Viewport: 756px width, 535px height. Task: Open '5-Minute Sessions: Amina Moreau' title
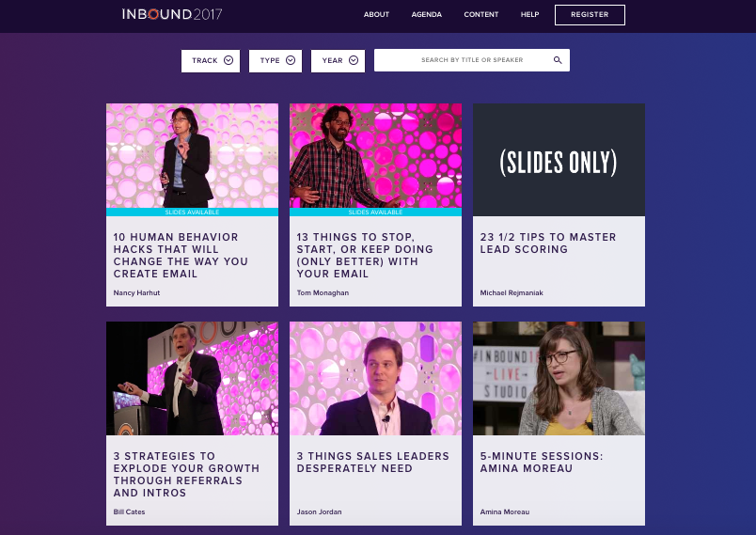tap(542, 463)
